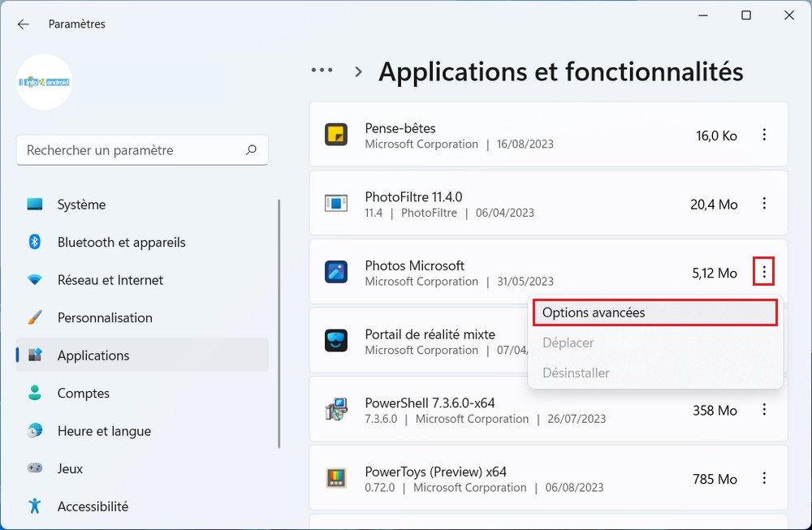Click the 20,4 Mo size value
Screen dimensions: 812x530
tap(714, 205)
